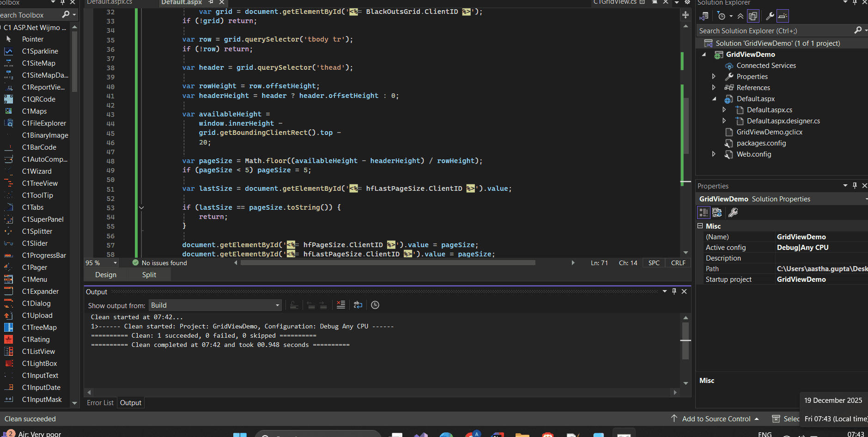This screenshot has height=437, width=868.
Task: Open Solution Explorer wrench Properties icon
Action: (x=770, y=16)
